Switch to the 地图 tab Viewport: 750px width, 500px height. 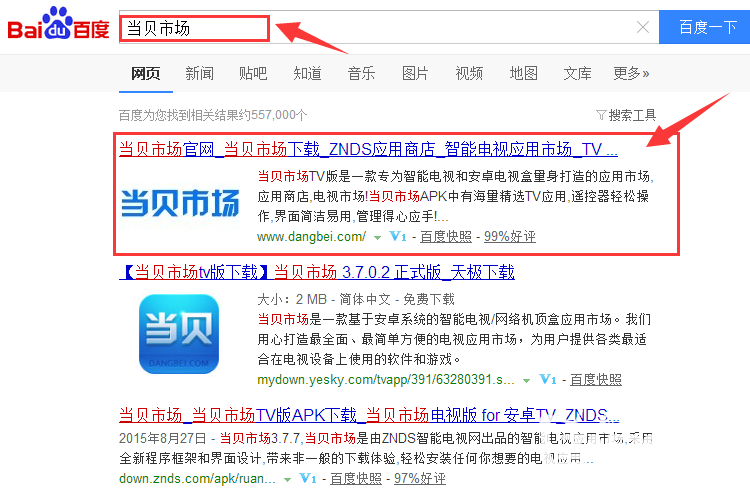coord(523,74)
